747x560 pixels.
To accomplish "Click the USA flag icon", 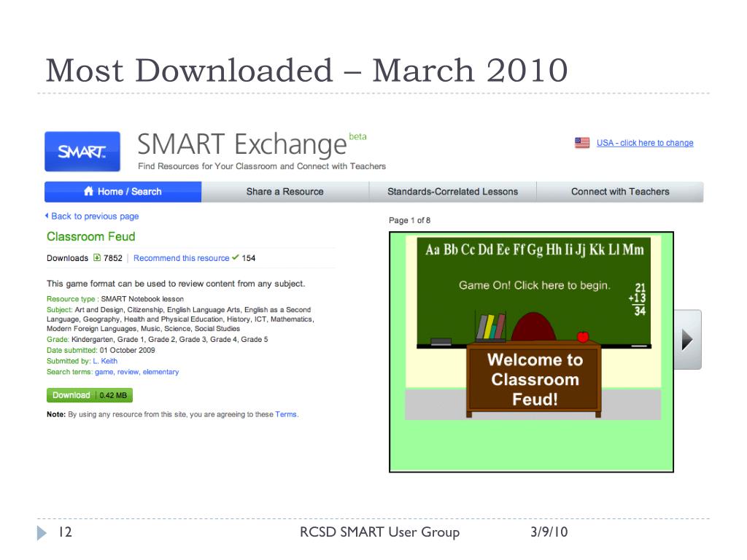I will point(582,143).
